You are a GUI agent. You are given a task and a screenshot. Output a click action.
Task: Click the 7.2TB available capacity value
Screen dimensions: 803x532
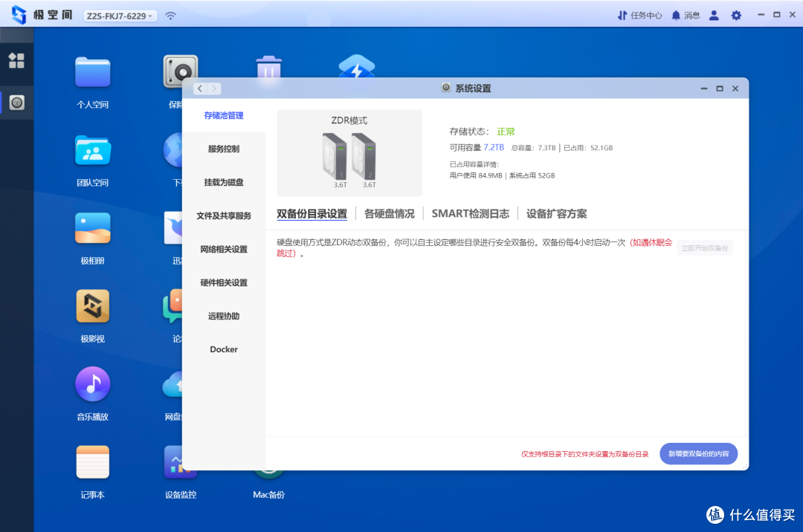click(494, 147)
